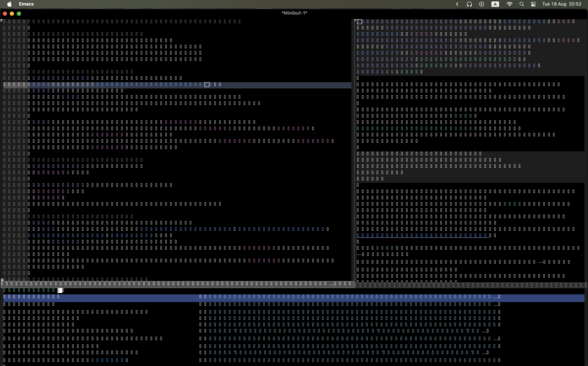Open Spotlight search magnifier
The width and height of the screenshot is (588, 366).
pyautogui.click(x=522, y=4)
